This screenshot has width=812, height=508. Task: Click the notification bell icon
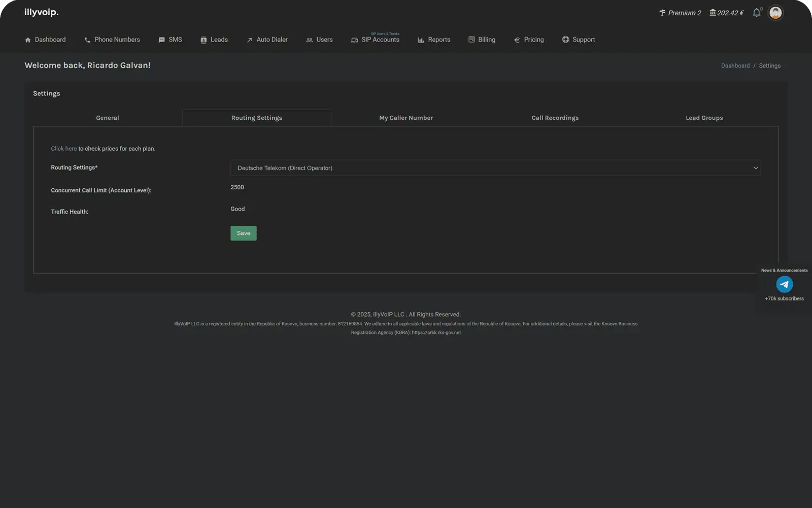coord(756,13)
